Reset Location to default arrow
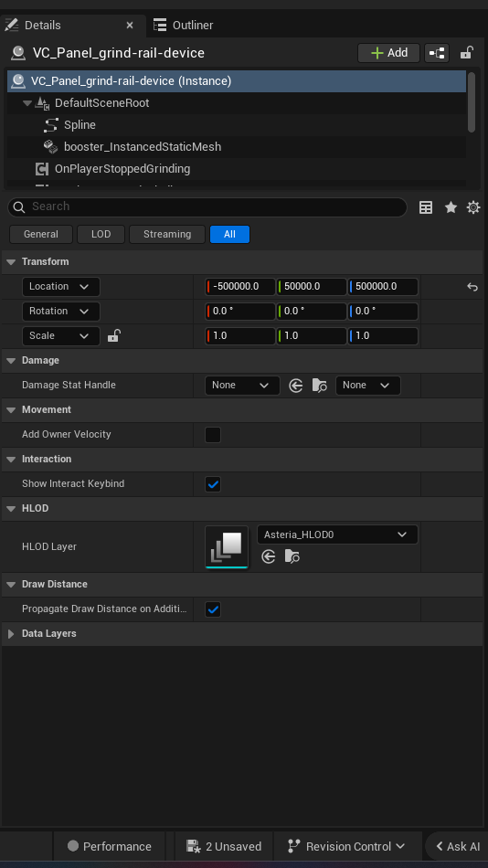Viewport: 488px width, 868px height. 472,287
